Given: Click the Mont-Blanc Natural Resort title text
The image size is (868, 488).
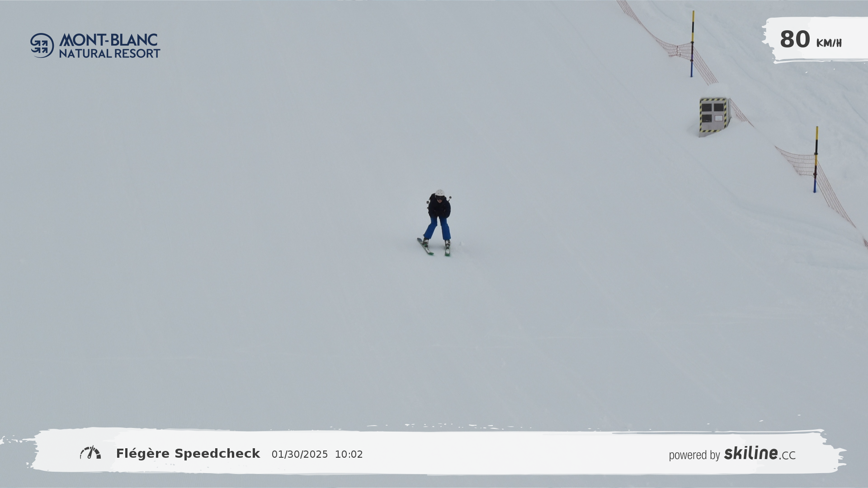Looking at the screenshot, I should pyautogui.click(x=109, y=46).
